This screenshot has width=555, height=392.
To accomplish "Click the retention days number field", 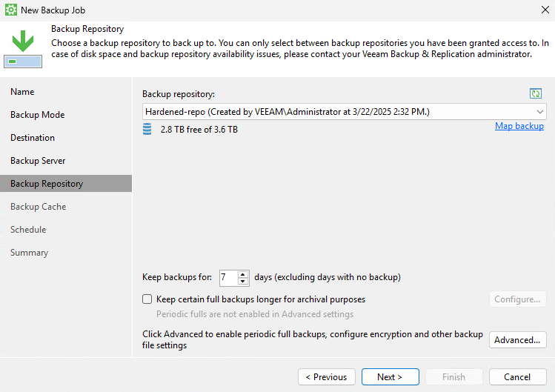I will (x=229, y=278).
